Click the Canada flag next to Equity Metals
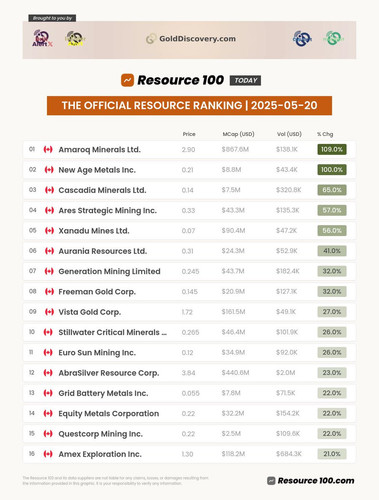Viewport: 379px width, 500px height. coord(48,413)
